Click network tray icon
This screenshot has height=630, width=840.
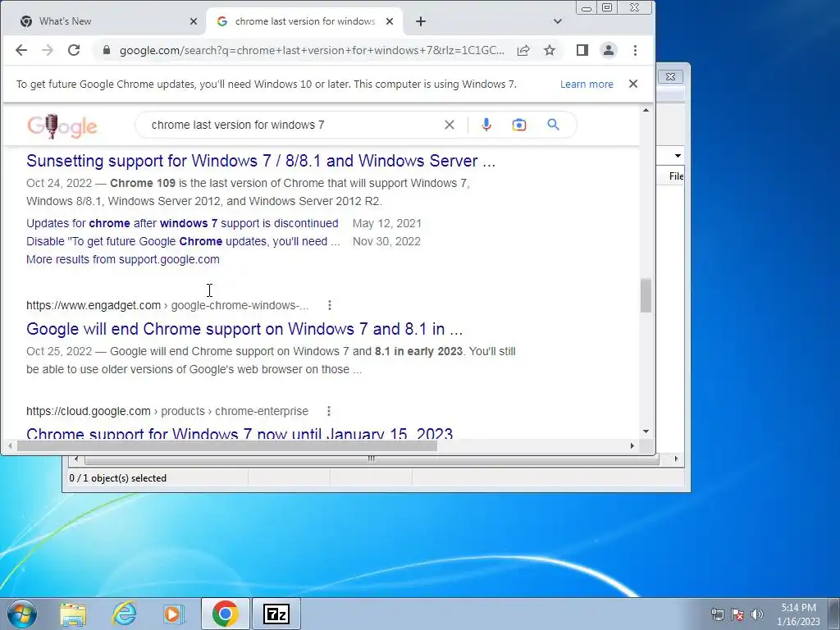717,614
